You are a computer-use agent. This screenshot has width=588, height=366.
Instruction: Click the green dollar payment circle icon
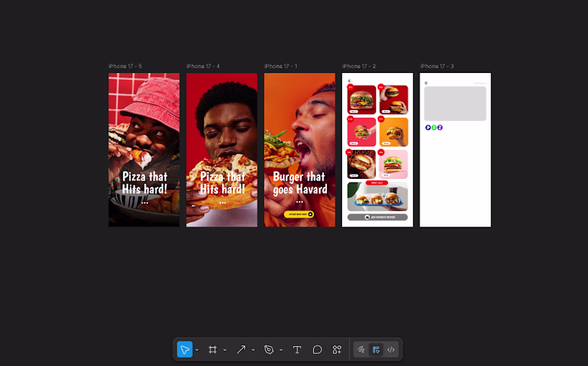[434, 128]
